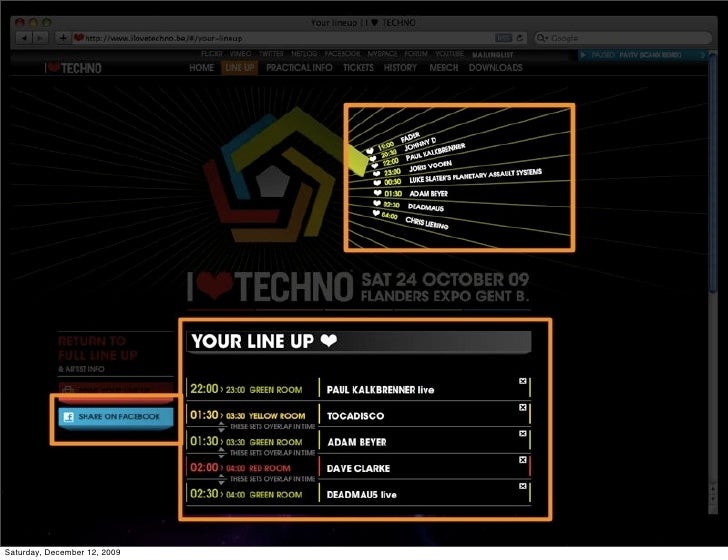
Task: Follow the NETLOG link in top bar
Action: (x=304, y=54)
